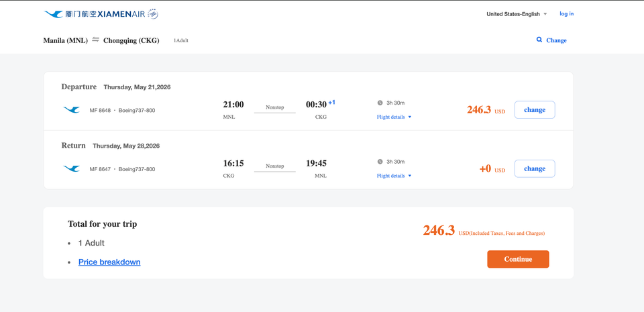
Task: Click the Xiamen Air logo
Action: (101, 14)
